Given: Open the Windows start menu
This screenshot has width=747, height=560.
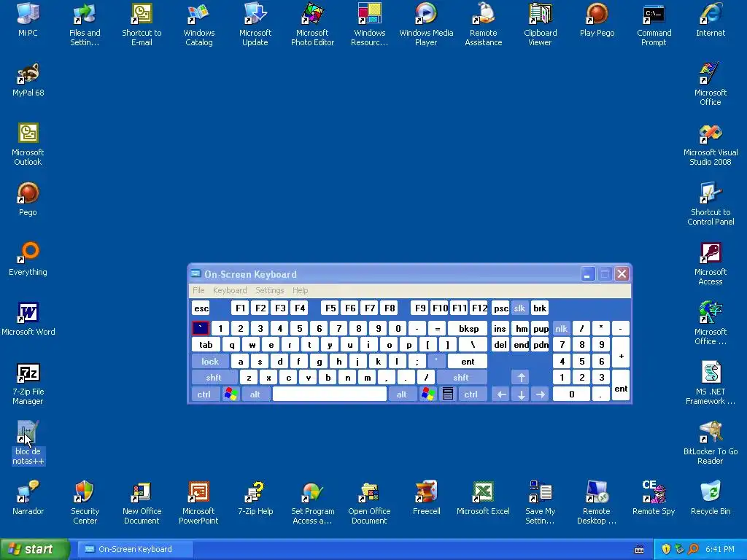Looking at the screenshot, I should tap(34, 549).
